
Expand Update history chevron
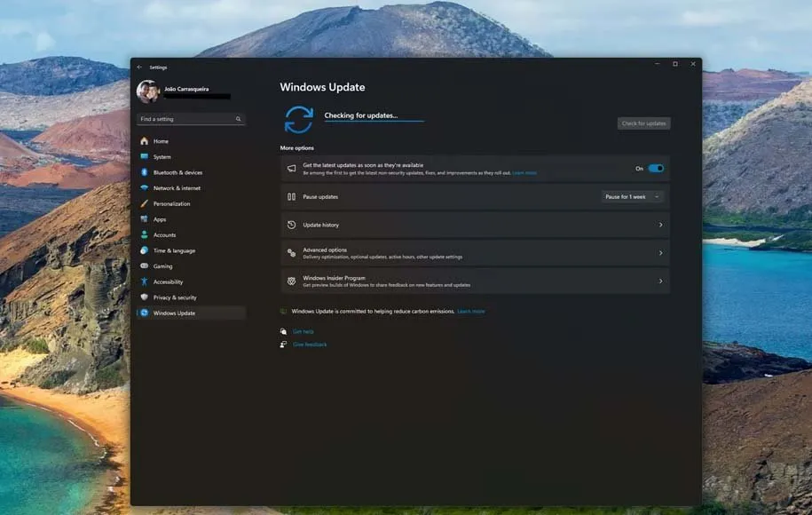(x=660, y=225)
